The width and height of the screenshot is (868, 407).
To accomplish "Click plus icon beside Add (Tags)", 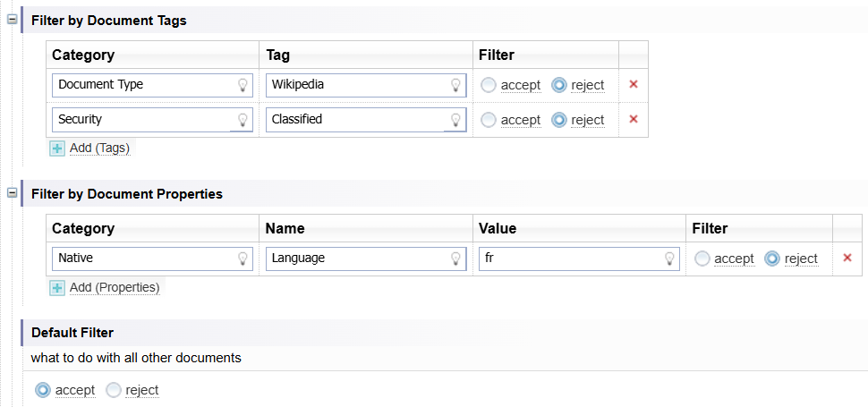I will 58,148.
